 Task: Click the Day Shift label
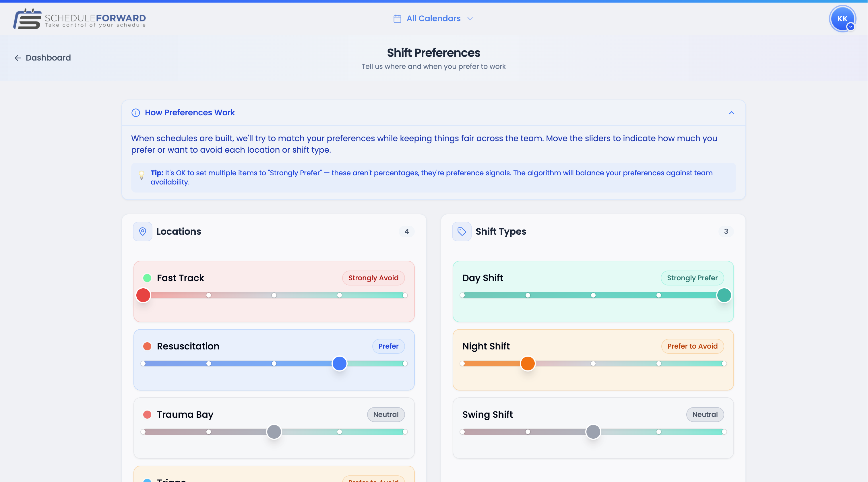coord(483,278)
